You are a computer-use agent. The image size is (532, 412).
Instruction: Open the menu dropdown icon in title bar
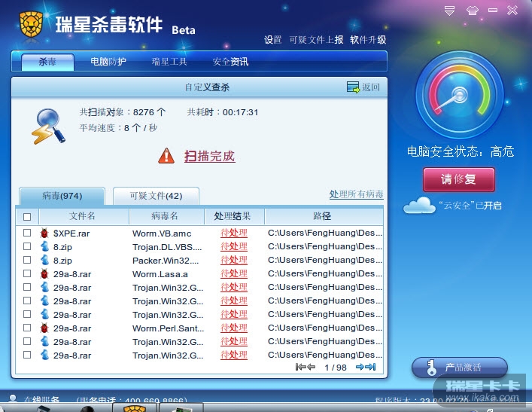(449, 11)
